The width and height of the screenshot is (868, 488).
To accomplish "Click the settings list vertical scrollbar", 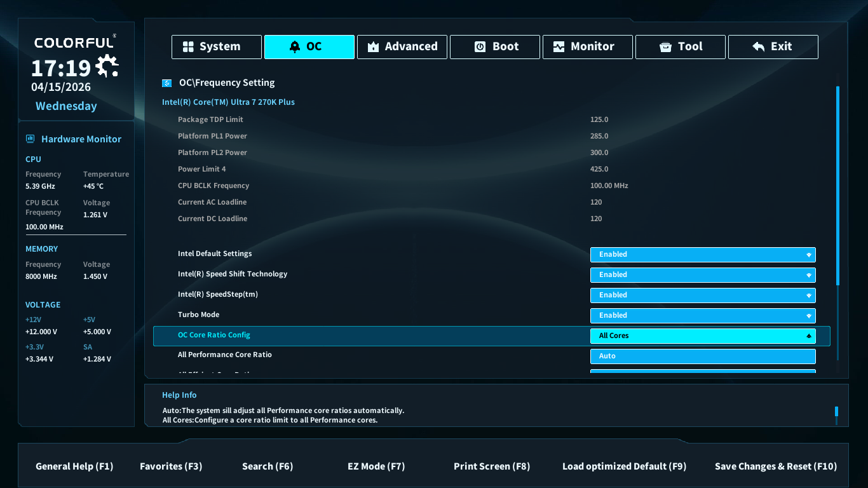I will pos(837,186).
